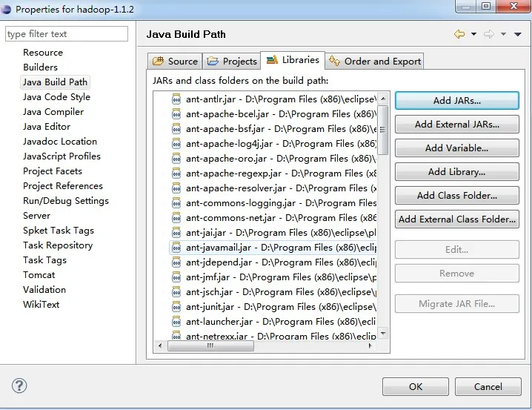The width and height of the screenshot is (532, 410).
Task: Open the Java Compiler page
Action: [53, 112]
